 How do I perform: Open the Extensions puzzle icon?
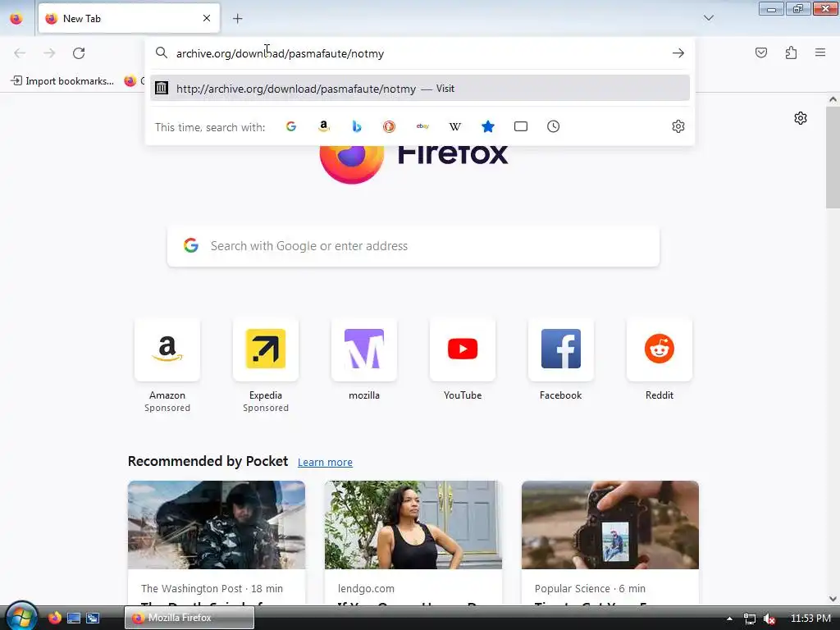pos(791,52)
